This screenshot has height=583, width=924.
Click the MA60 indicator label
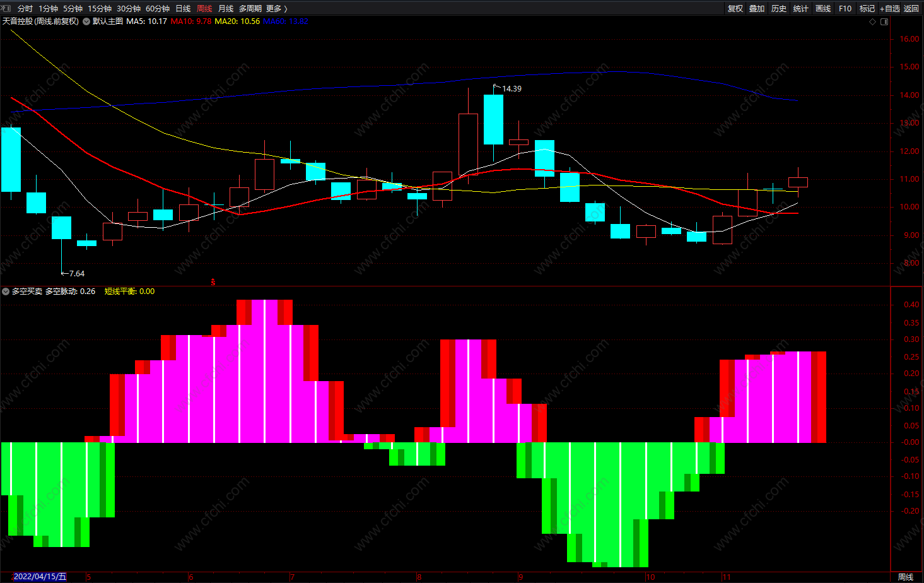(x=285, y=21)
